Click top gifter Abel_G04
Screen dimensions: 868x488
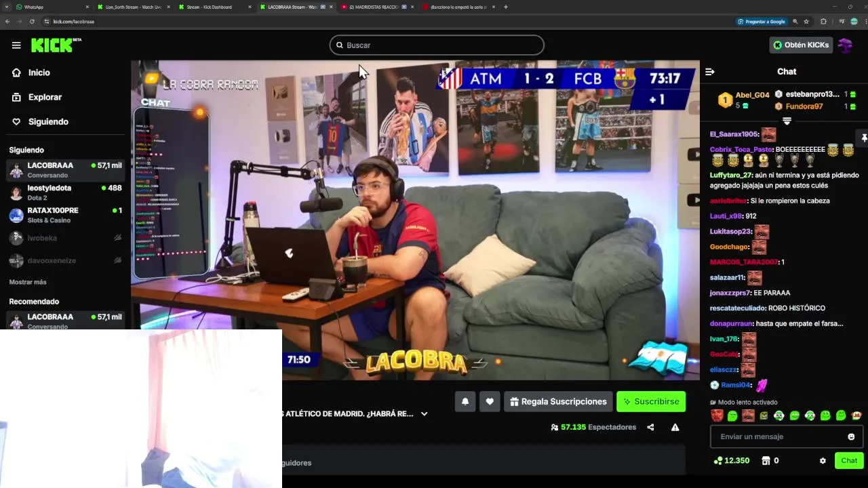tap(752, 95)
